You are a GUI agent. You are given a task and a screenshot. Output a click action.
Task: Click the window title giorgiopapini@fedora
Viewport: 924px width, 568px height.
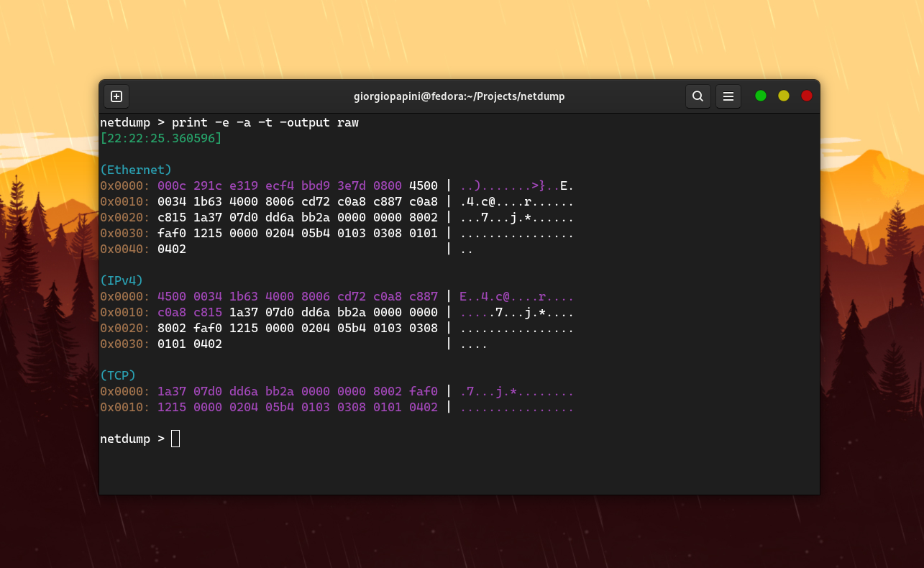tap(459, 96)
